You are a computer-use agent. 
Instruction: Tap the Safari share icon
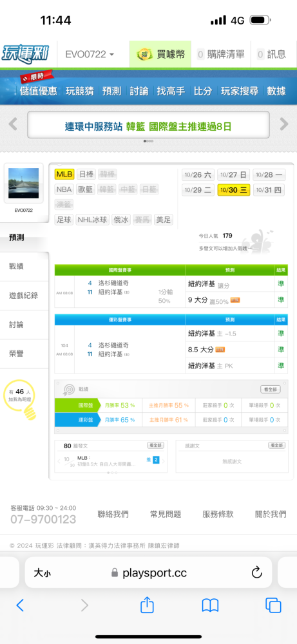click(x=147, y=605)
